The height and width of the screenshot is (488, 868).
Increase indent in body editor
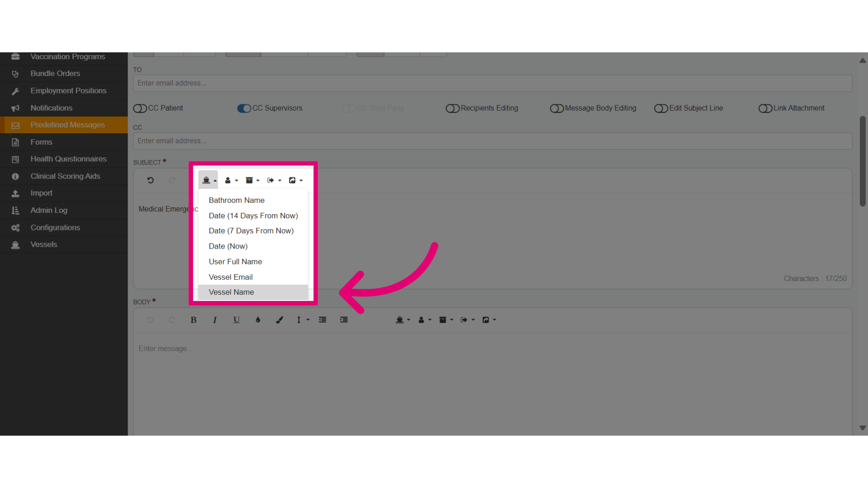click(x=344, y=320)
